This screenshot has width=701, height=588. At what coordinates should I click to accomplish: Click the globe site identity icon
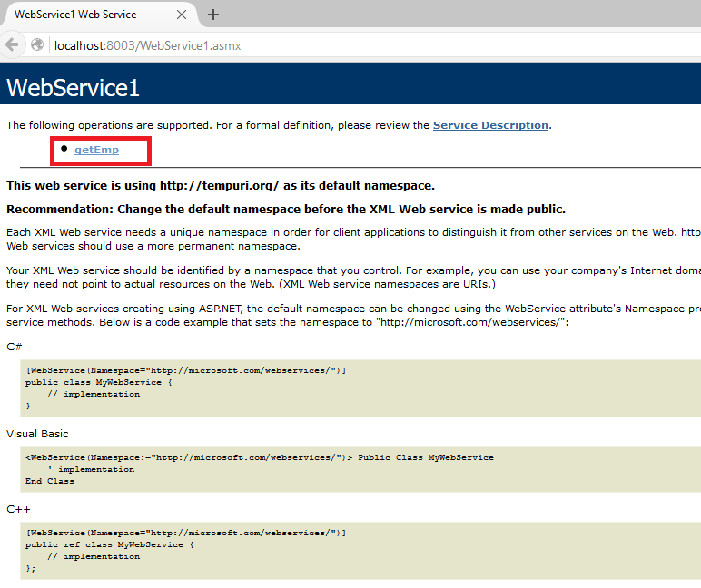click(x=37, y=44)
